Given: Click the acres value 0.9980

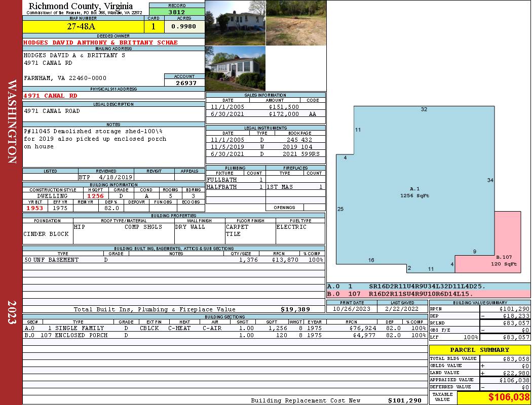Looking at the screenshot, I should click(x=184, y=27).
